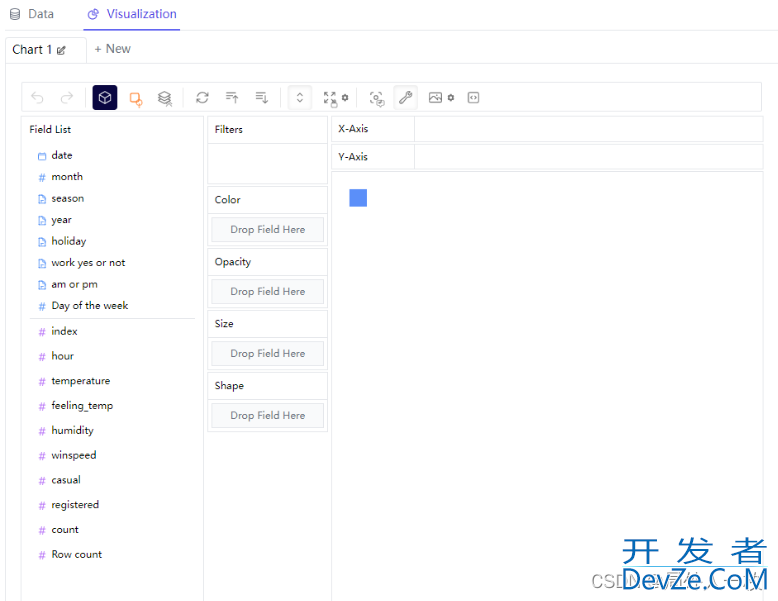Viewport: 778px width, 601px height.
Task: Select the temperature field
Action: coord(81,381)
